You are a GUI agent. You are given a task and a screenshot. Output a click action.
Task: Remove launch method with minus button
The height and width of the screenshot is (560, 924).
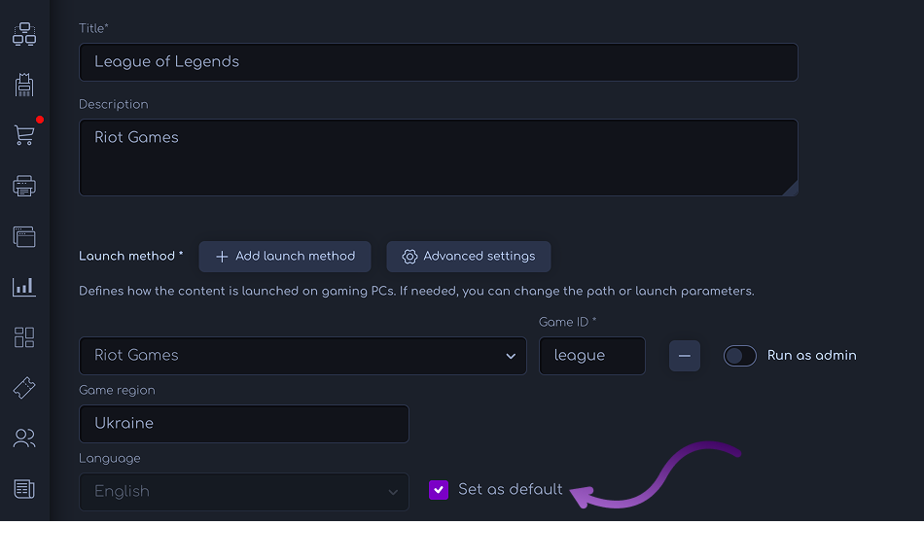click(684, 356)
